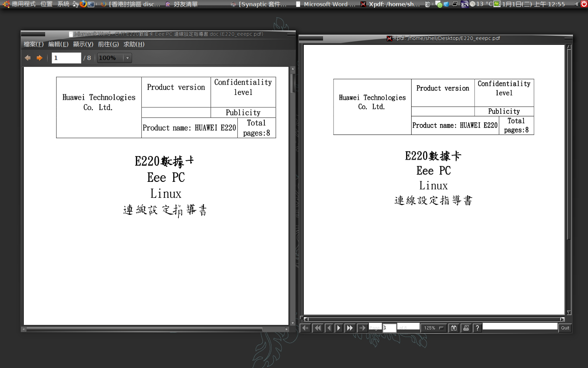
Task: Open the 檔案(F) menu
Action: (x=34, y=44)
